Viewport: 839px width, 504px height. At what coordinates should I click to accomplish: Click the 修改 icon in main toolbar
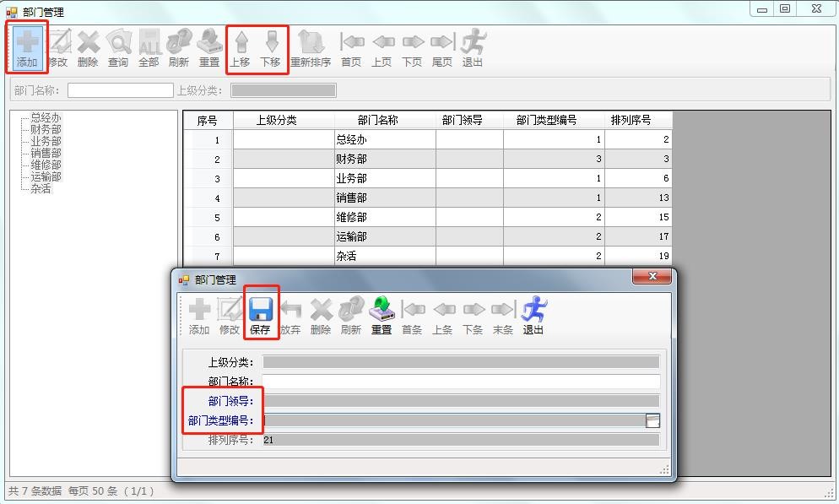(x=57, y=48)
